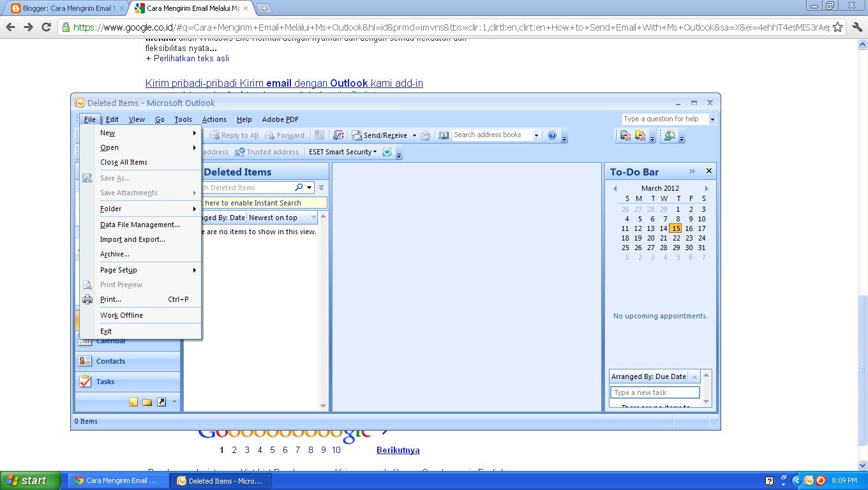Open the File menu
The width and height of the screenshot is (868, 490).
pyautogui.click(x=90, y=119)
